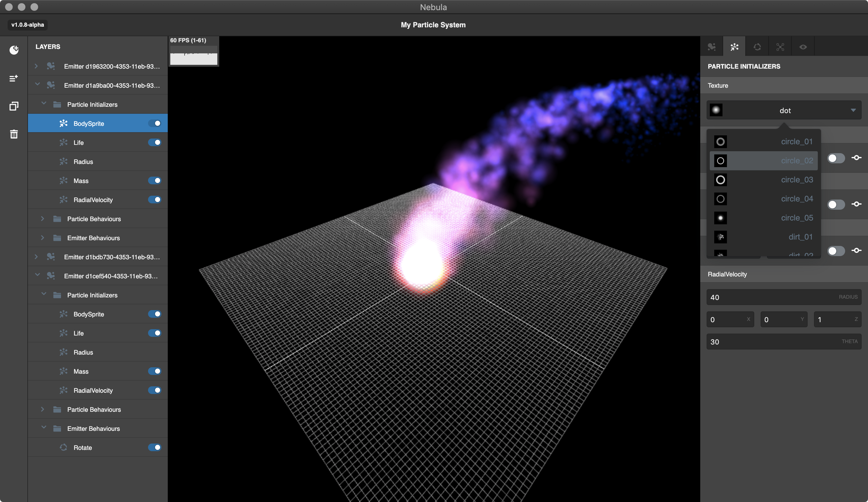Image resolution: width=868 pixels, height=502 pixels.
Task: Click the FPS stats graph panel
Action: point(193,55)
